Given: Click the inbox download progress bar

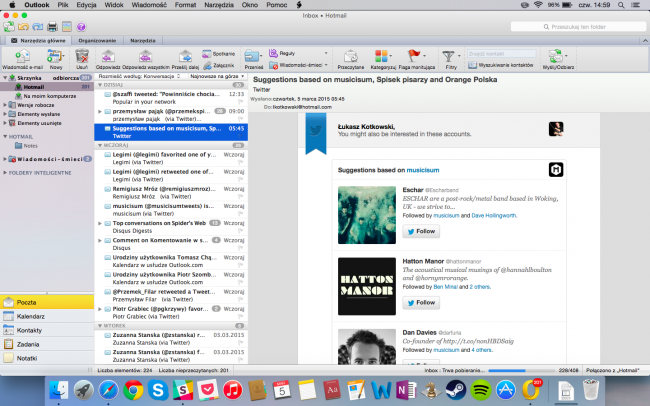Looking at the screenshot, I should pos(521,370).
